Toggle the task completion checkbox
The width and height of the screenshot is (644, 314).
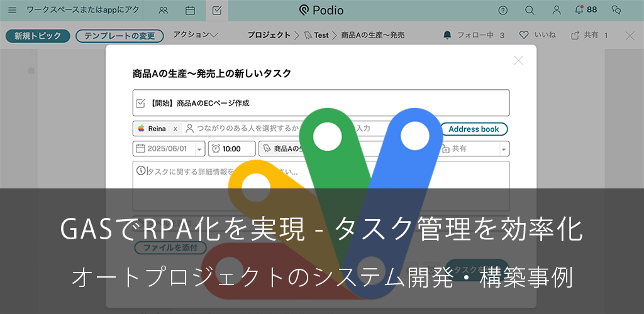click(x=141, y=103)
